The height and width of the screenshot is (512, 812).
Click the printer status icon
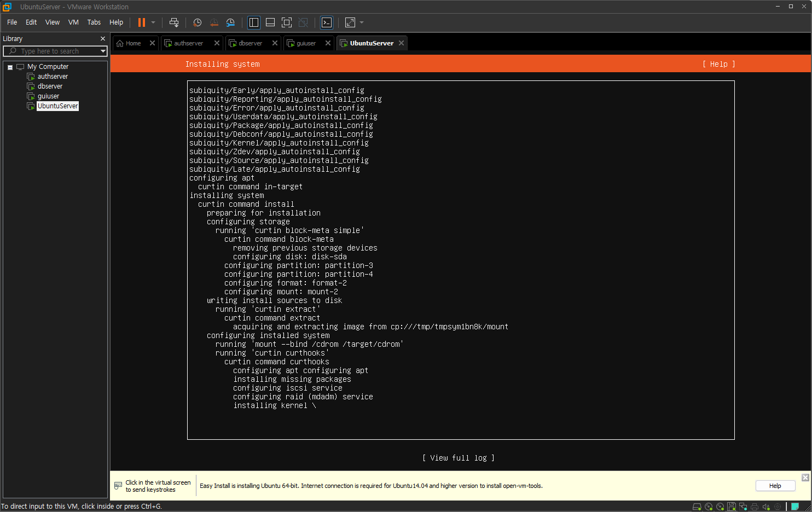(x=755, y=507)
